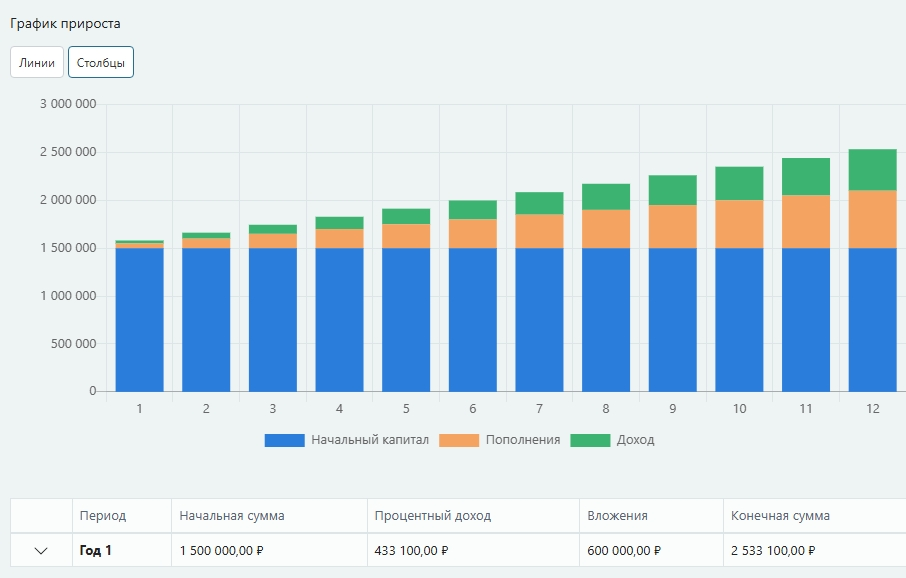906x578 pixels.
Task: Select the Столбцы chart view
Action: (101, 62)
